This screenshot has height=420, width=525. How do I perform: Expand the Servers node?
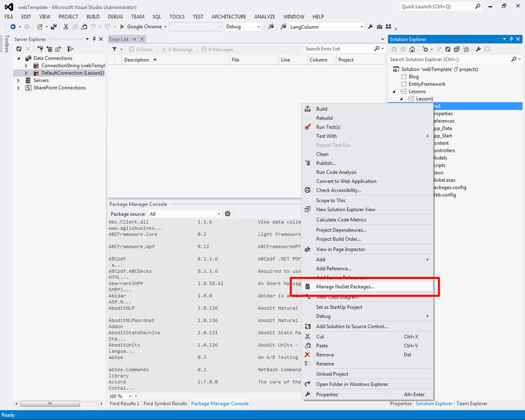point(19,80)
